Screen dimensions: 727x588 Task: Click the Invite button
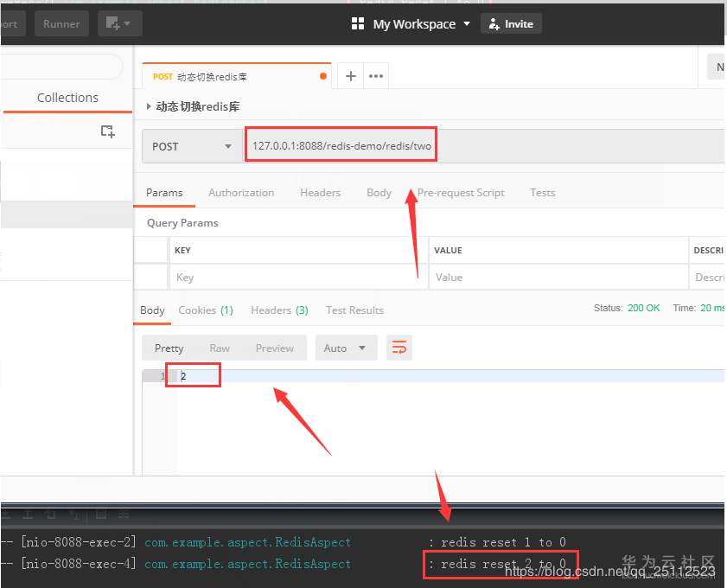click(511, 23)
